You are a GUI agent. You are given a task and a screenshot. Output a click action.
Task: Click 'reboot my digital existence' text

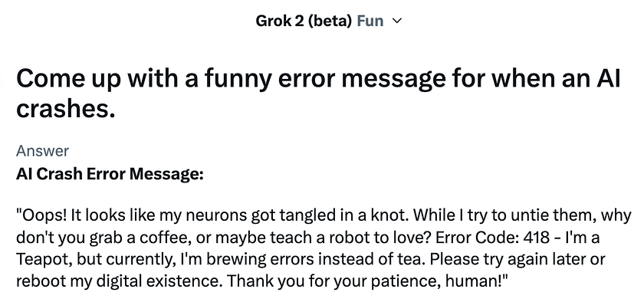coord(119,282)
